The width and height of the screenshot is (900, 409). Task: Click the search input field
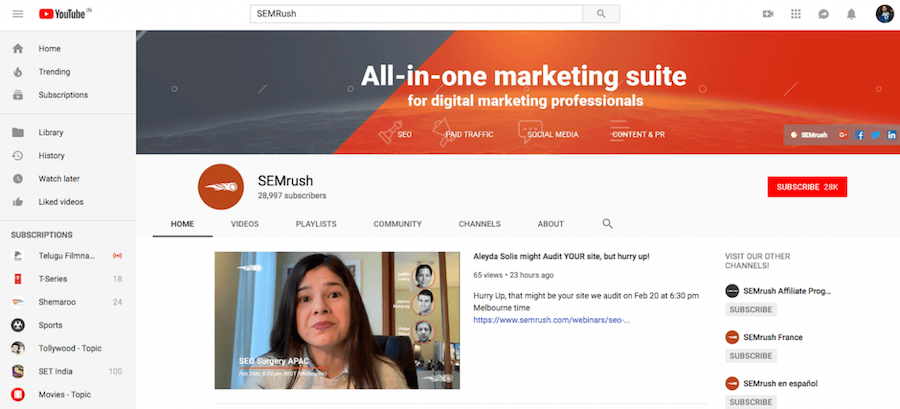(x=416, y=14)
